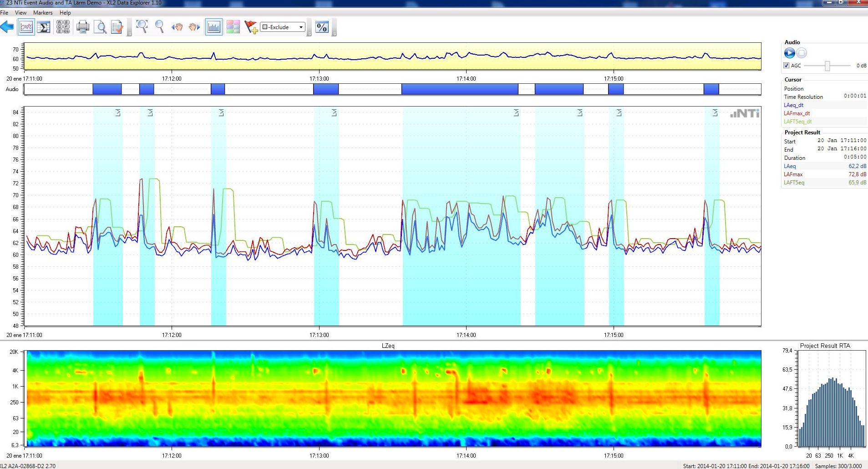Open the Exclude marker type dropdown
Image resolution: width=868 pixels, height=469 pixels.
[283, 27]
